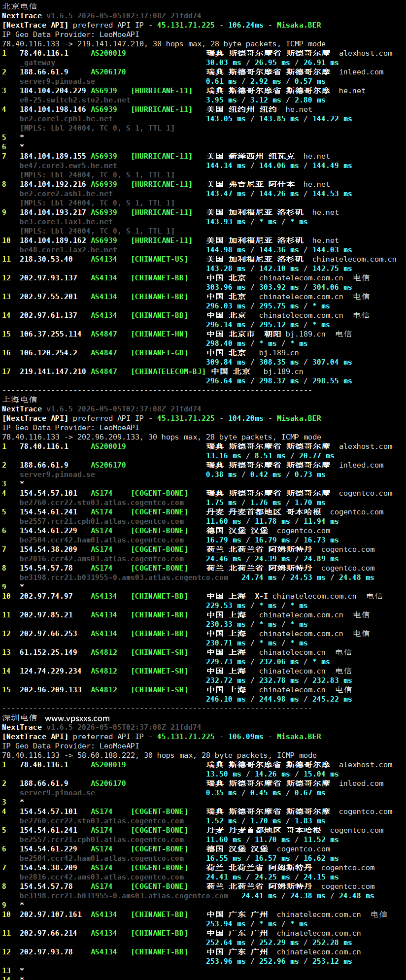Click location 美国 纽约州 纽约
Screen dimensions: 406x980
[x=241, y=109]
